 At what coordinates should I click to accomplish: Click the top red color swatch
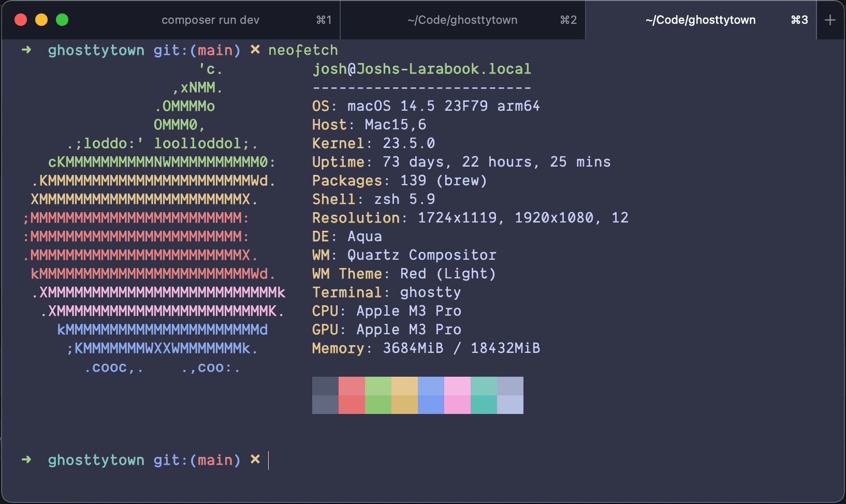352,386
